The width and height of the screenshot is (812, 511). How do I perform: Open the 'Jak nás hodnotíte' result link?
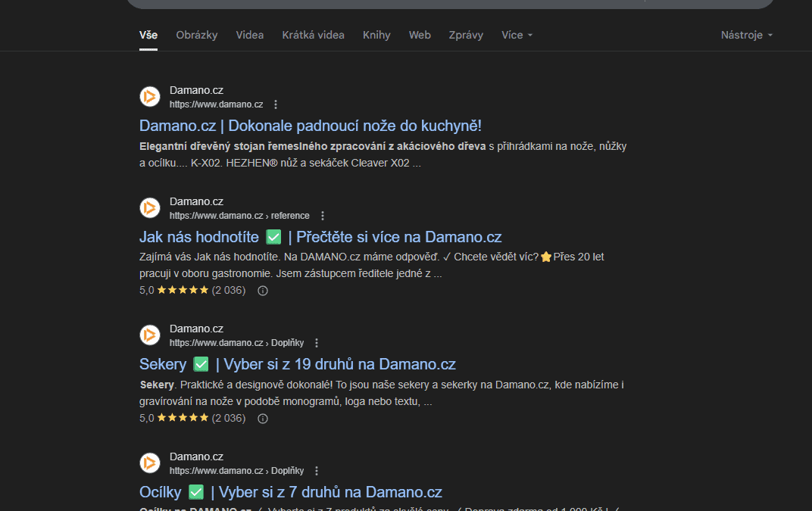198,237
